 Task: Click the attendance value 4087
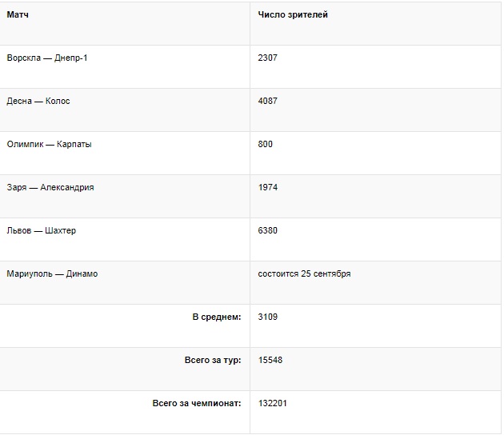point(268,102)
